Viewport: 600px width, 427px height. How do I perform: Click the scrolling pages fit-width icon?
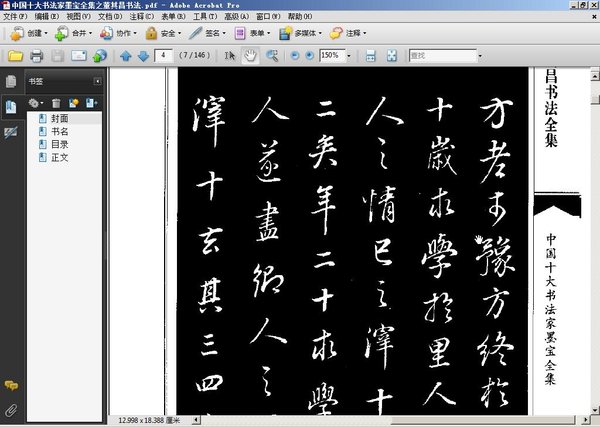(x=370, y=56)
